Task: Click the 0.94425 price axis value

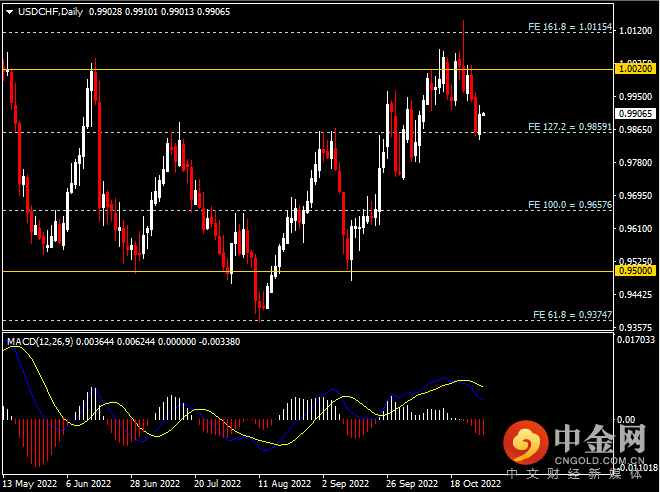Action: point(636,295)
